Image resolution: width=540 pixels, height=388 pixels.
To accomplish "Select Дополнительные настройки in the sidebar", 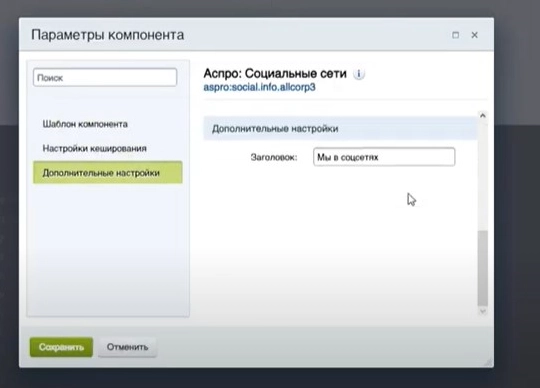I will pos(108,172).
